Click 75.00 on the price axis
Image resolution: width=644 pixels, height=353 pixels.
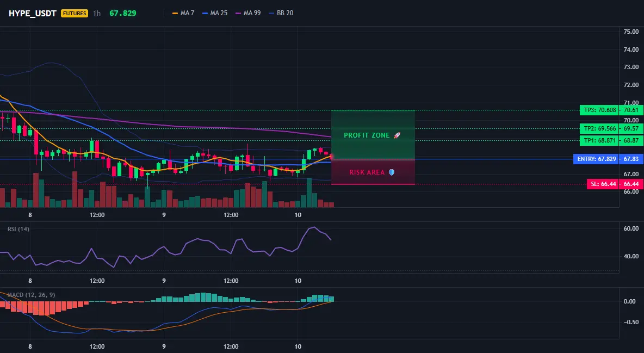pyautogui.click(x=631, y=32)
